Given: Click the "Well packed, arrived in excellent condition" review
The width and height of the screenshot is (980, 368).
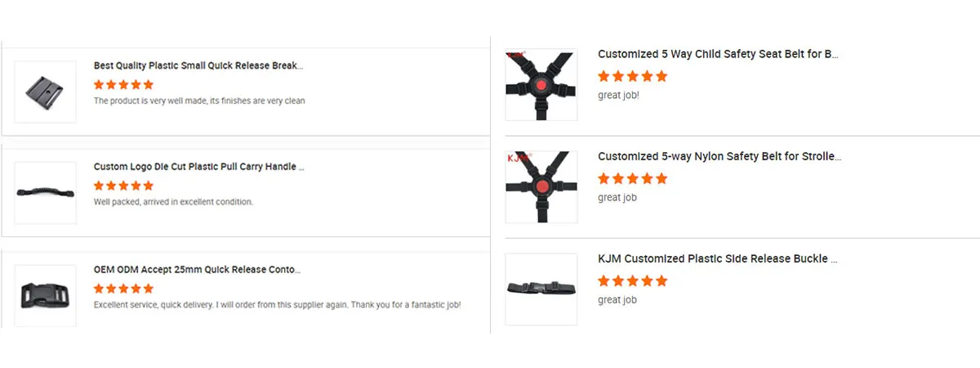Looking at the screenshot, I should tap(173, 202).
